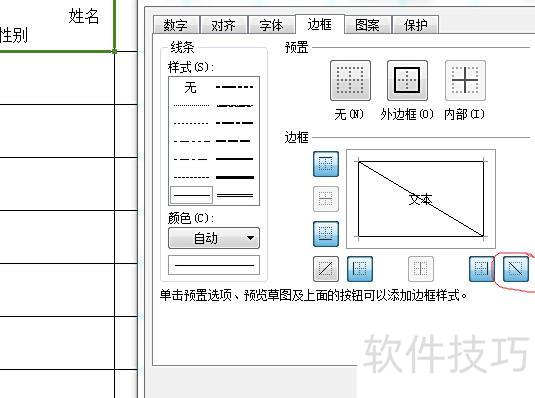Choose the fine dotted line style

coord(191,105)
